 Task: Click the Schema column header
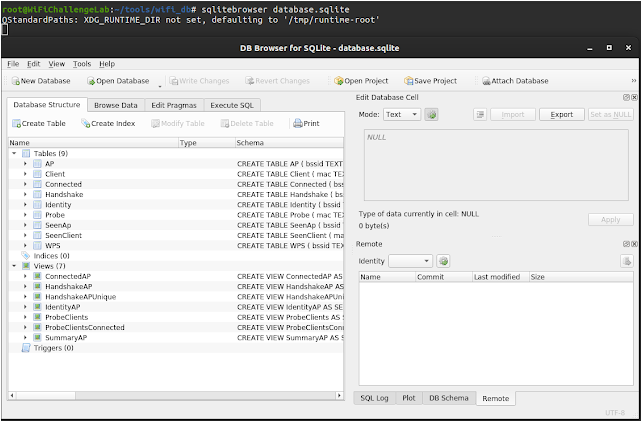click(x=289, y=143)
